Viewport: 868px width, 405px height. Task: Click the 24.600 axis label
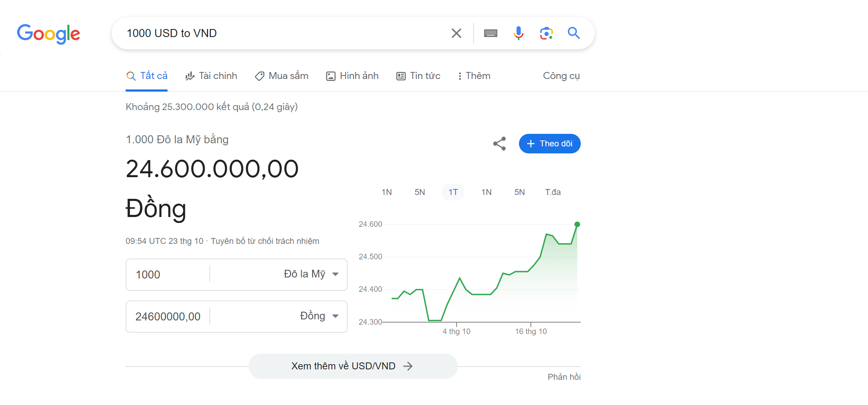(370, 224)
